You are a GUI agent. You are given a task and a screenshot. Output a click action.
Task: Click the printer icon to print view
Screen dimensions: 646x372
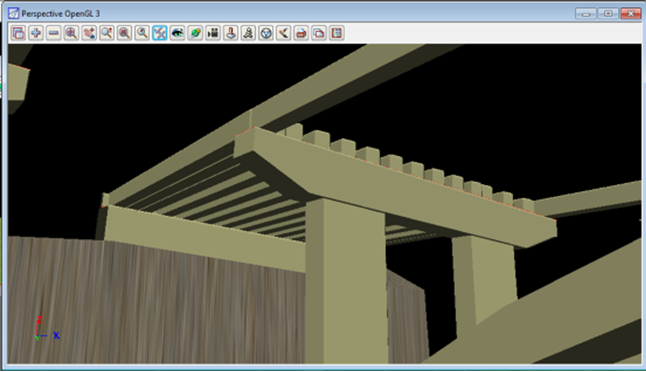(302, 33)
